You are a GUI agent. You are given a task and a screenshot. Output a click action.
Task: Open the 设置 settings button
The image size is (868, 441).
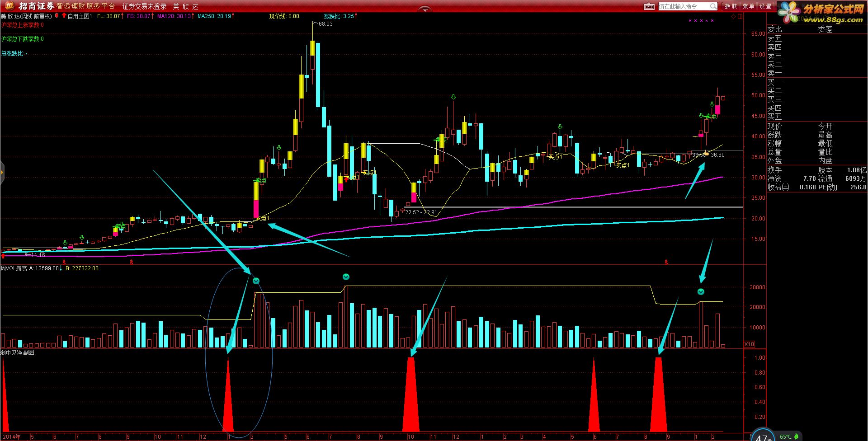(x=765, y=6)
